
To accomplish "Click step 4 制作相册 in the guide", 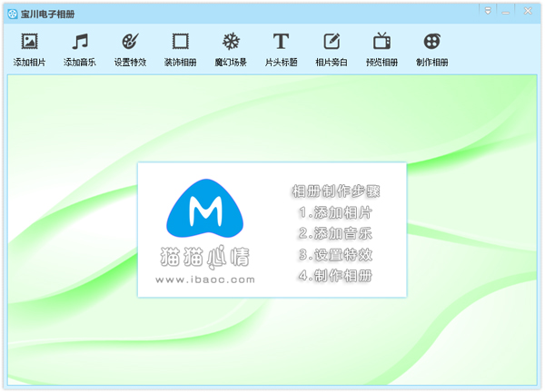I will coord(334,276).
